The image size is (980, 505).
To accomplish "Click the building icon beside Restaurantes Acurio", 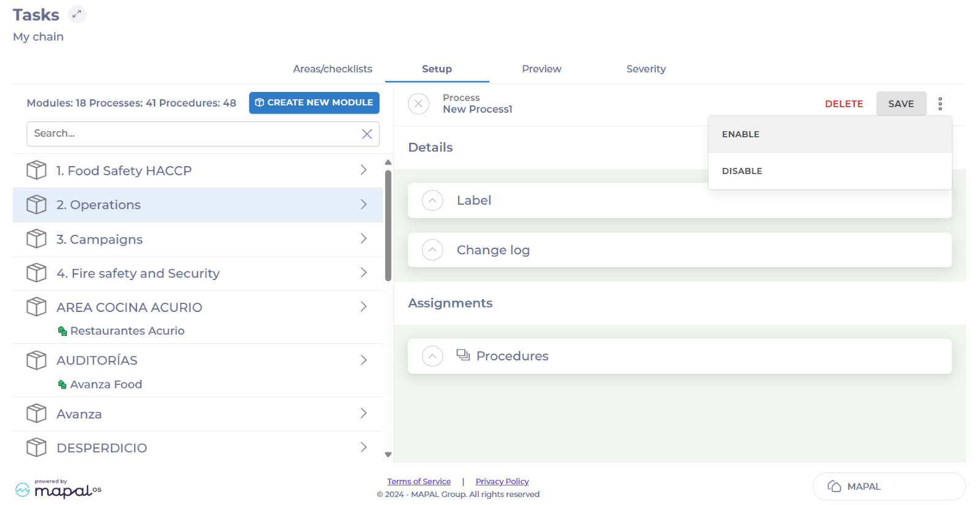I will [62, 331].
